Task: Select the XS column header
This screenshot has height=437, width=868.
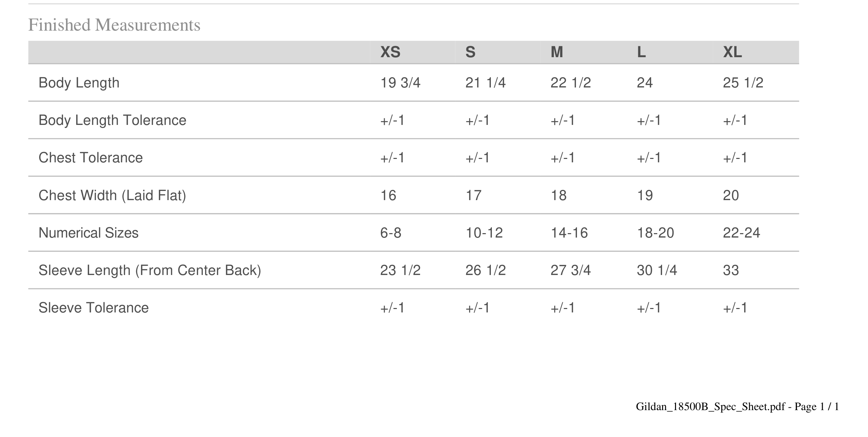Action: coord(390,52)
